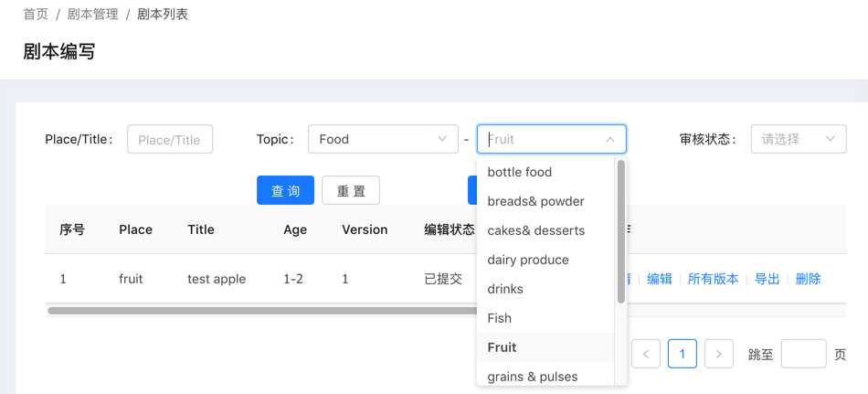The width and height of the screenshot is (868, 394).
Task: Select 'bottle food' option
Action: pyautogui.click(x=520, y=172)
